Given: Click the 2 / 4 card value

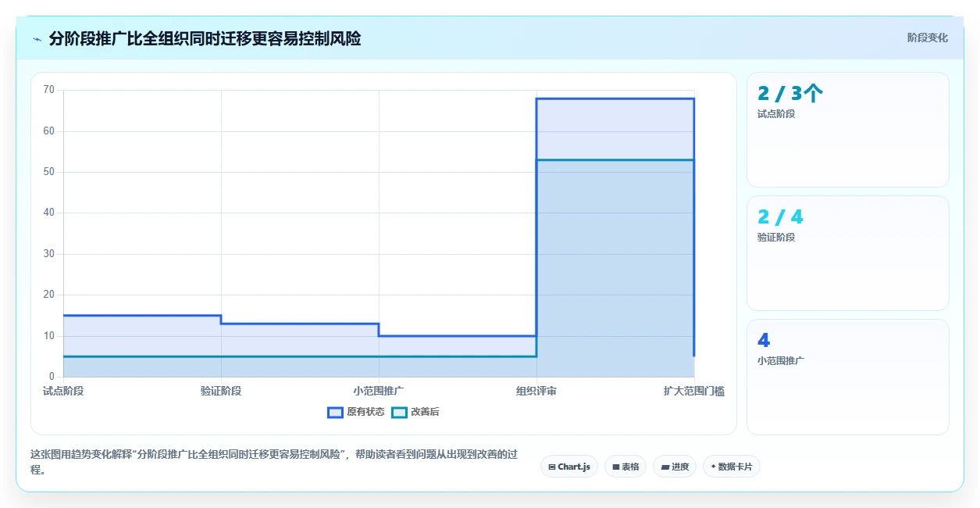Looking at the screenshot, I should tap(780, 217).
